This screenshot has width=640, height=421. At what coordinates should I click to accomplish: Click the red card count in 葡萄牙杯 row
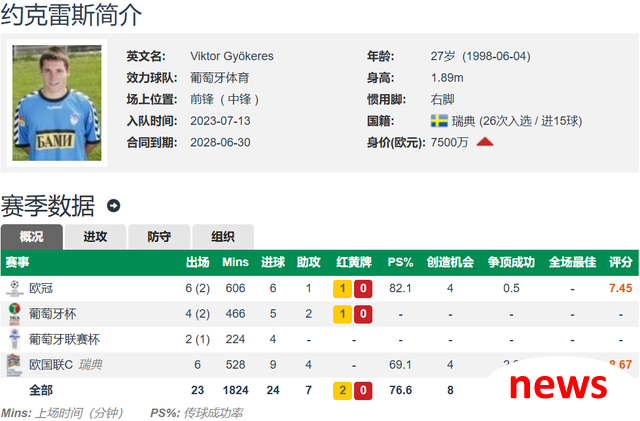(x=363, y=314)
